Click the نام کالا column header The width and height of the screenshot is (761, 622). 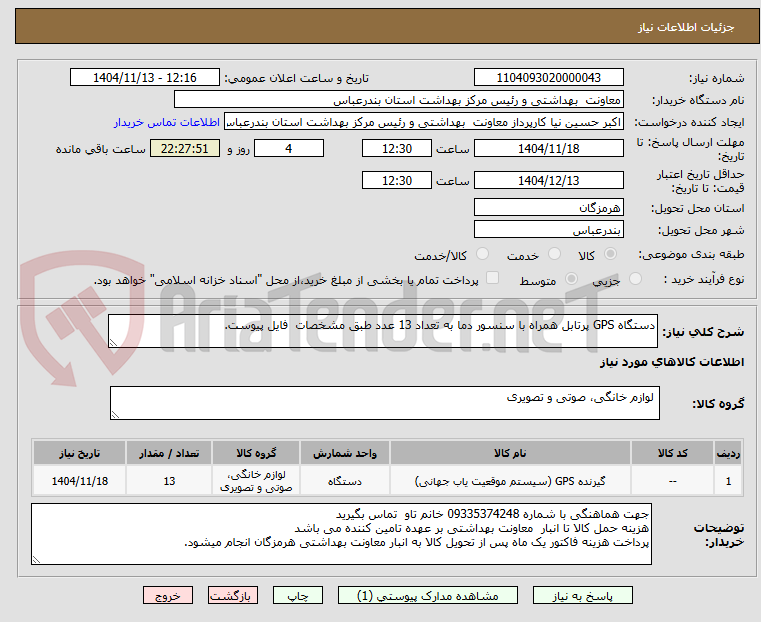[x=510, y=453]
